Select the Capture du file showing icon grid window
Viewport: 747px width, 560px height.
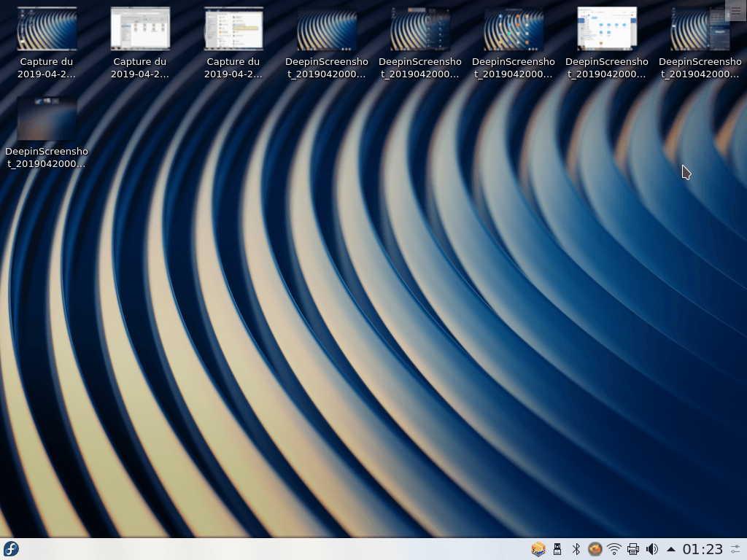[x=140, y=43]
